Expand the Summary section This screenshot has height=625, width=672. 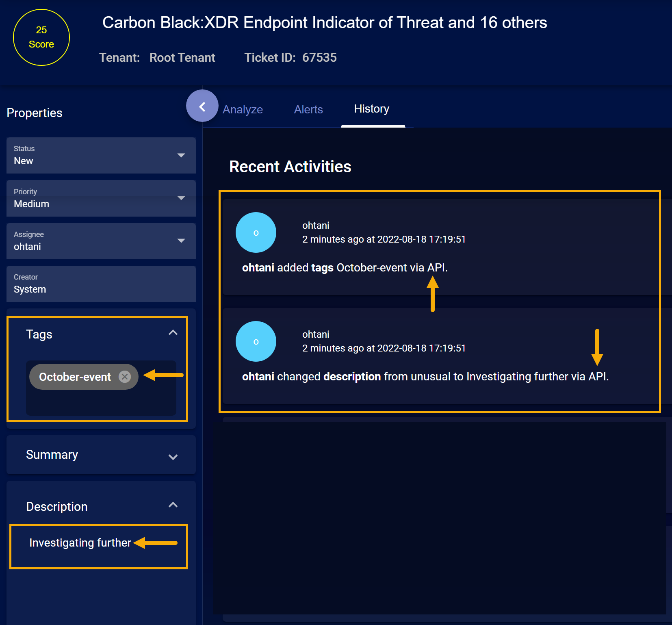[173, 457]
